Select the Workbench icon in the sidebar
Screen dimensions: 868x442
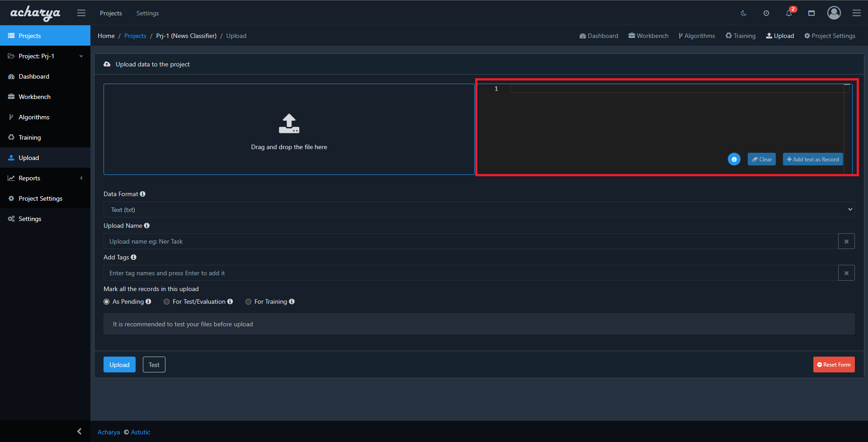pos(11,97)
